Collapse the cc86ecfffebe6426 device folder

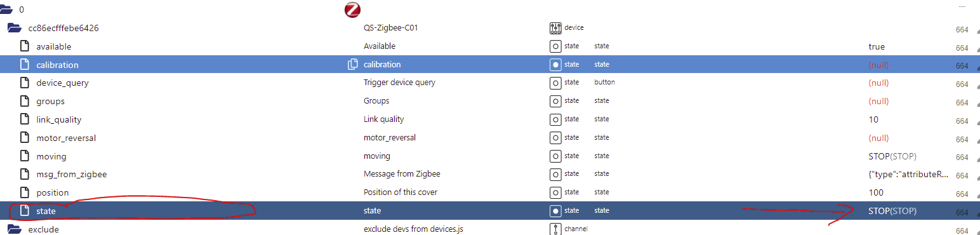[x=15, y=28]
